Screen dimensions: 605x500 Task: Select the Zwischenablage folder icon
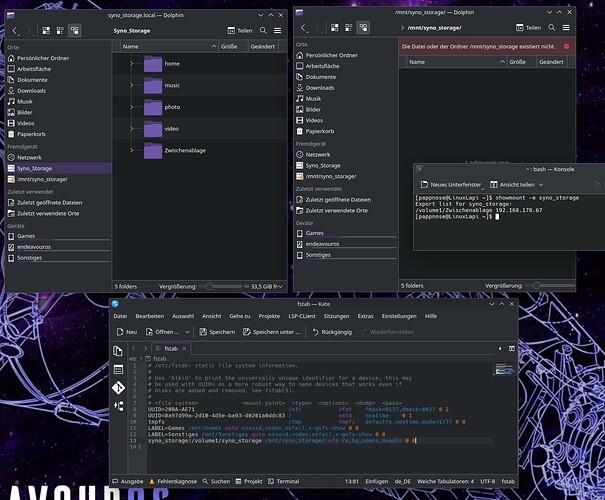pos(153,151)
